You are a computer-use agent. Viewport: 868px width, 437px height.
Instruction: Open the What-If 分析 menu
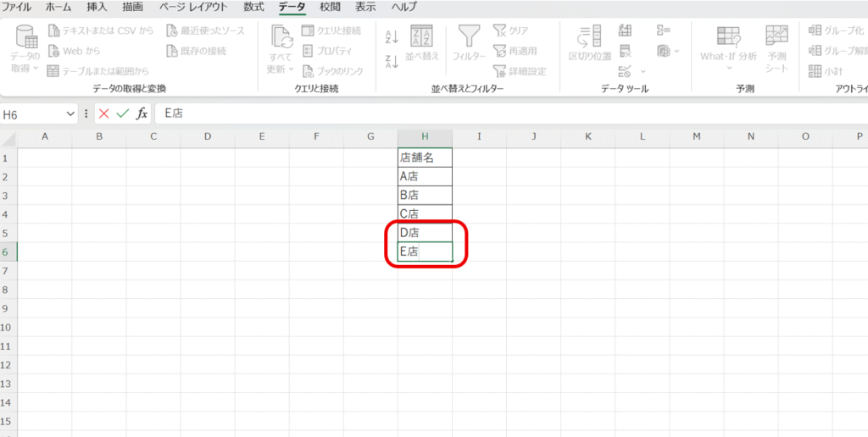coord(728,45)
